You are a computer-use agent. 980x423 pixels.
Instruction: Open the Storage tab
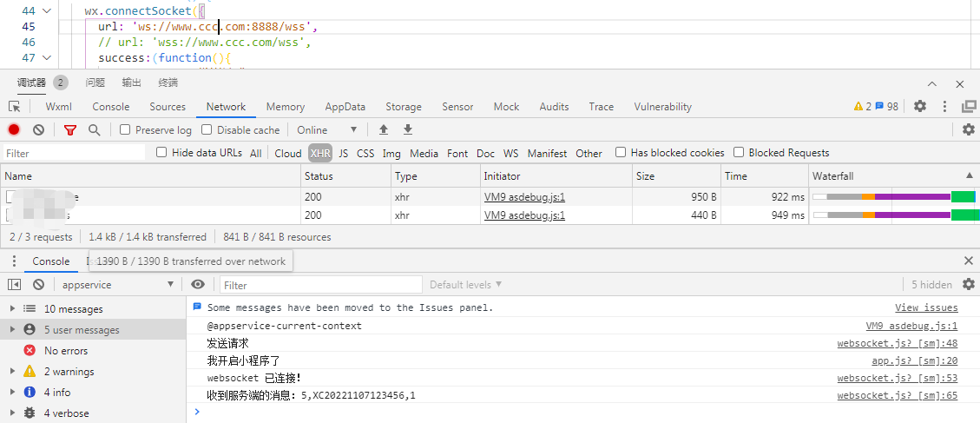[403, 107]
